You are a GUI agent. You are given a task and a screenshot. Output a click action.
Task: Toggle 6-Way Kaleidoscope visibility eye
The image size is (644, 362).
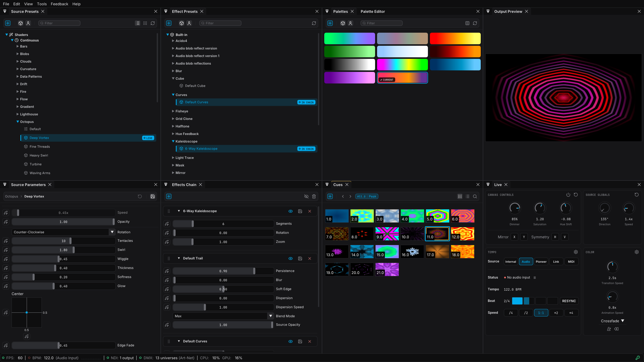coord(291,211)
